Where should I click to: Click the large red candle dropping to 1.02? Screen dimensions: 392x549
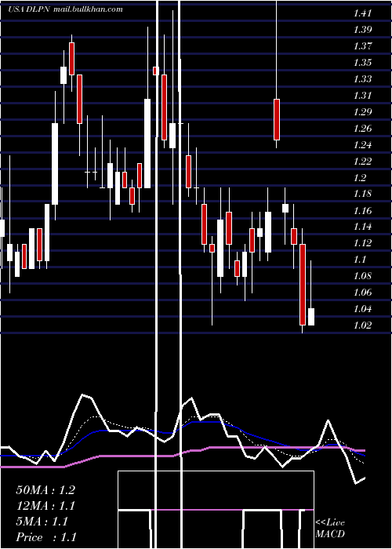tap(303, 285)
